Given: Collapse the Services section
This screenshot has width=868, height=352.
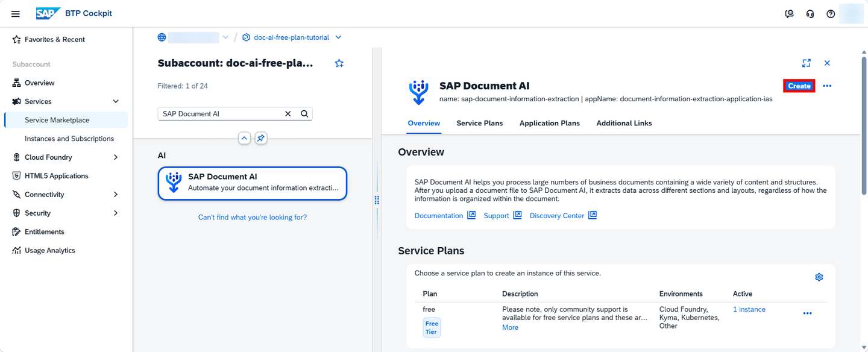Looking at the screenshot, I should point(116,101).
